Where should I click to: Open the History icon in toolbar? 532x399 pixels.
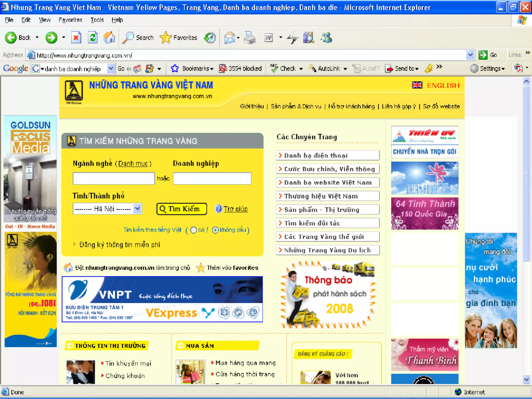(x=210, y=38)
